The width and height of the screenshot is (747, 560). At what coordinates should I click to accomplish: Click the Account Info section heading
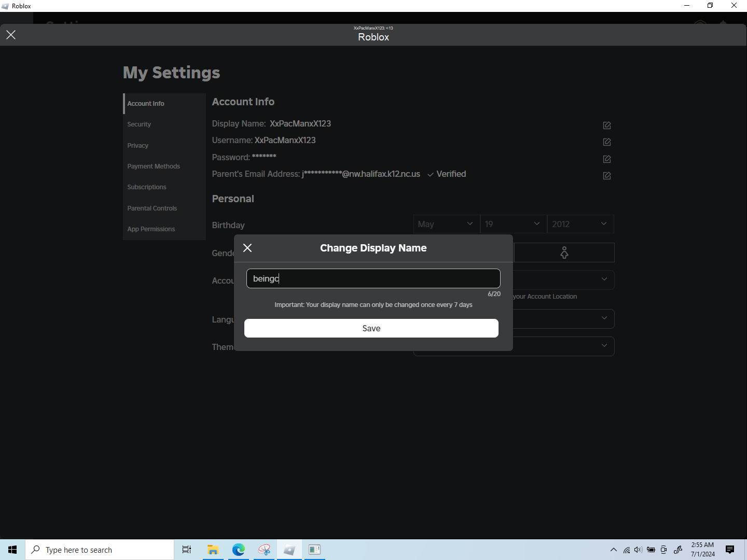point(243,102)
